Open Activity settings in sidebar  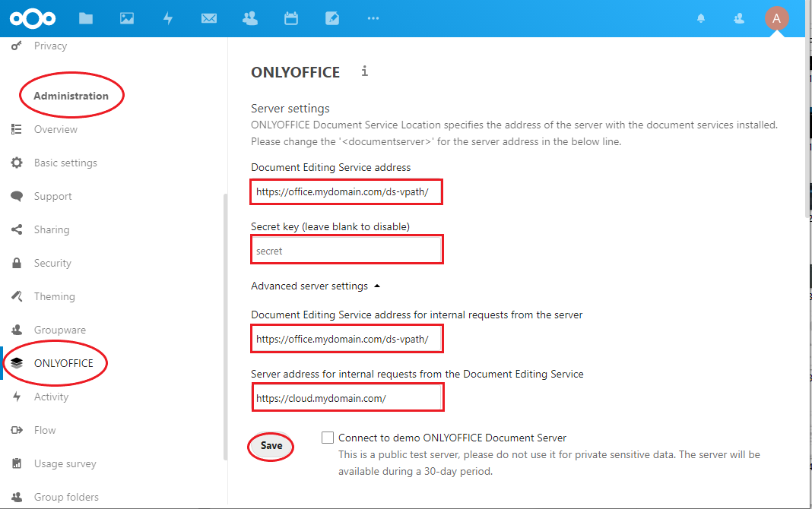click(51, 397)
